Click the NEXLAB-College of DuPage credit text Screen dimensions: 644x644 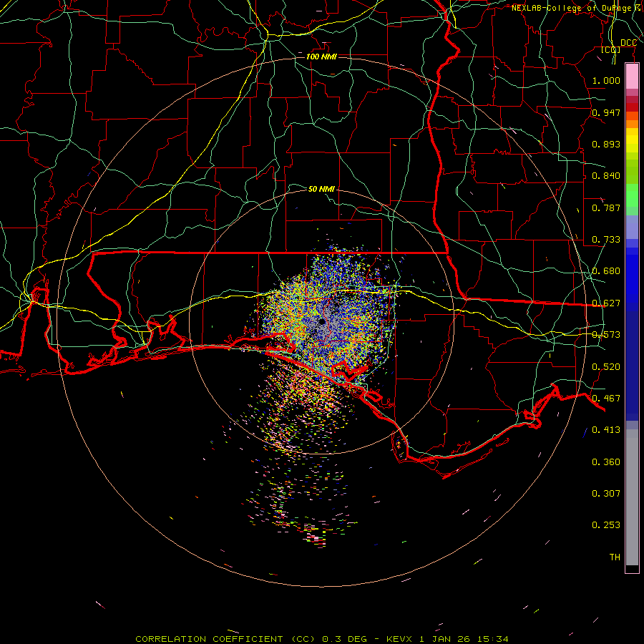pyautogui.click(x=577, y=8)
